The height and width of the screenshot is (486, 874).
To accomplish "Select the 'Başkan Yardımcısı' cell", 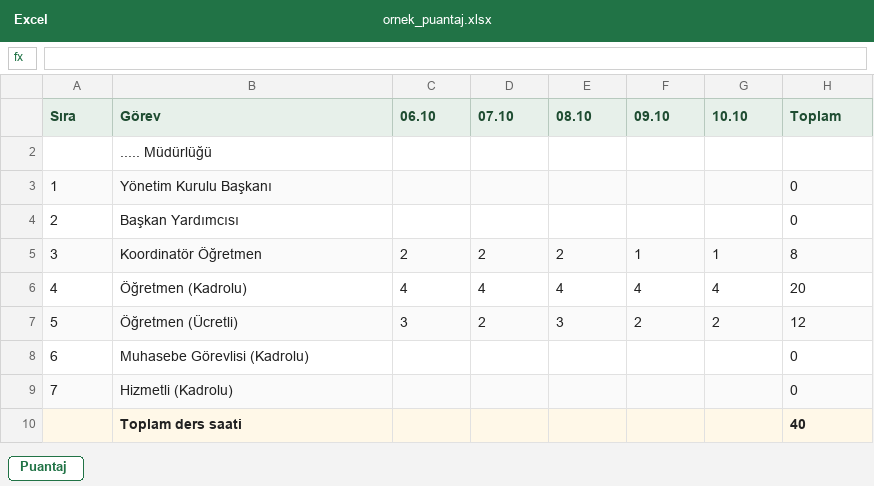I will coord(253,221).
